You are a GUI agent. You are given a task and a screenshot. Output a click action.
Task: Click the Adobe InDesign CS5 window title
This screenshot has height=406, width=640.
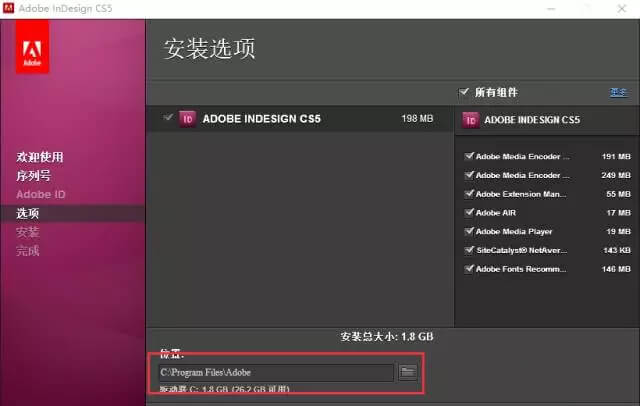(65, 8)
